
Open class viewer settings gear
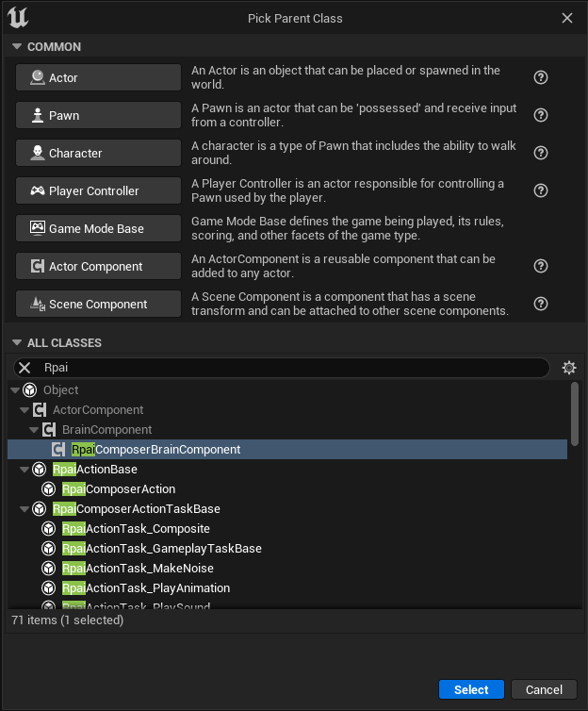click(568, 368)
